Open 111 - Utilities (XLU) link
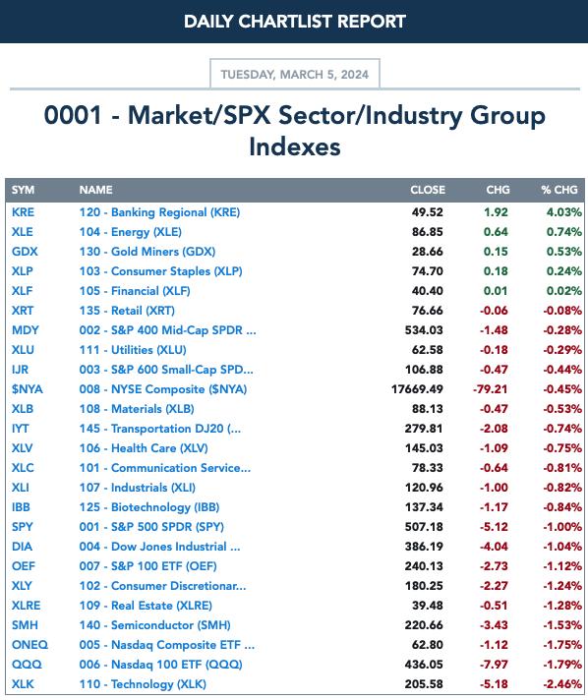588x700 pixels. tap(133, 350)
